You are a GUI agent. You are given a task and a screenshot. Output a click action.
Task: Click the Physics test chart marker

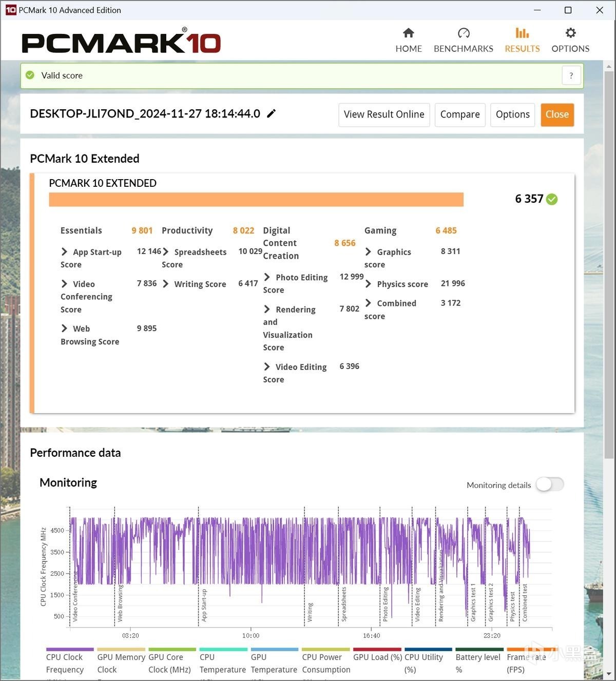512,607
